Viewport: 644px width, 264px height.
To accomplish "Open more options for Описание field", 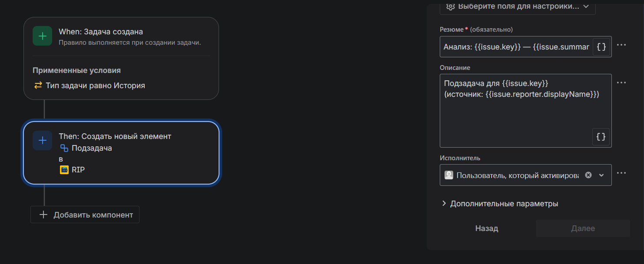I will 621,82.
